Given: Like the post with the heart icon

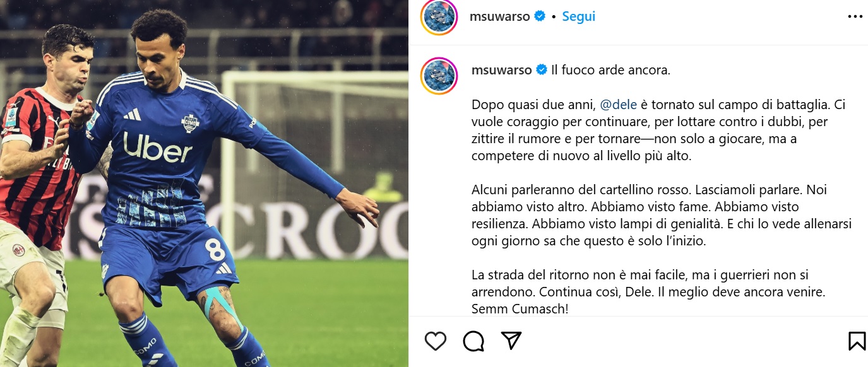Looking at the screenshot, I should pyautogui.click(x=436, y=341).
